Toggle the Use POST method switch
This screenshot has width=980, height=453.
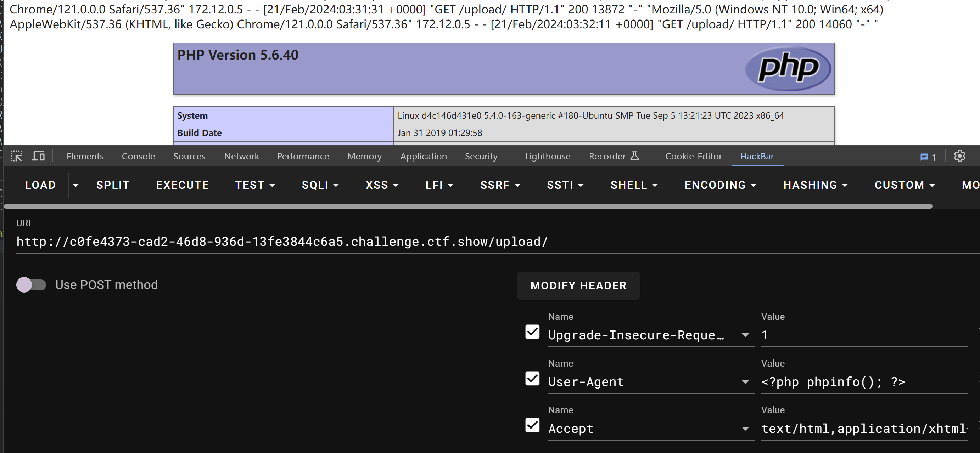click(31, 285)
